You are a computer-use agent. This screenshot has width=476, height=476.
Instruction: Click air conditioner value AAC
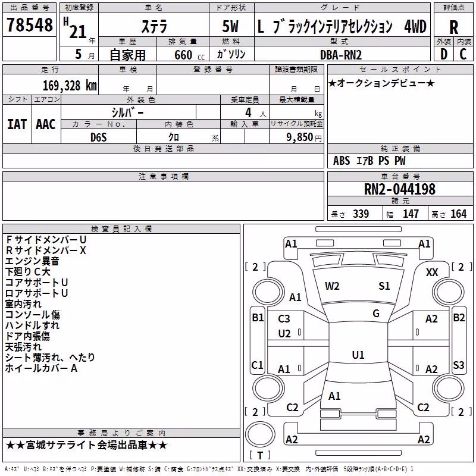pyautogui.click(x=46, y=124)
